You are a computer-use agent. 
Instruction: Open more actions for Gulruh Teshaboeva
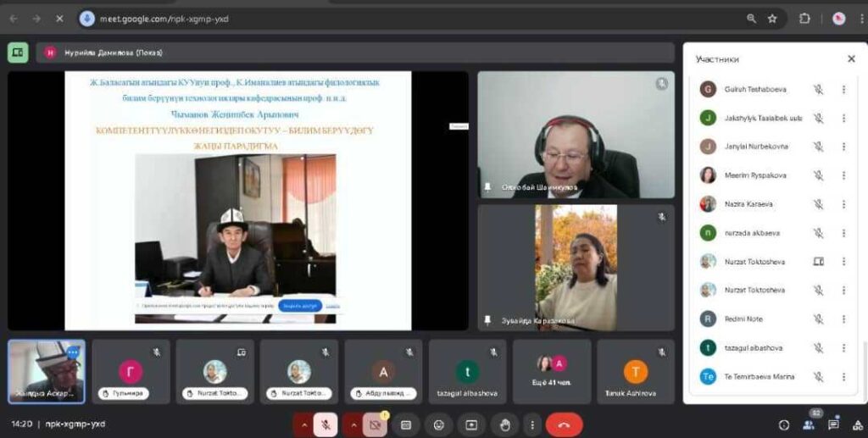843,89
